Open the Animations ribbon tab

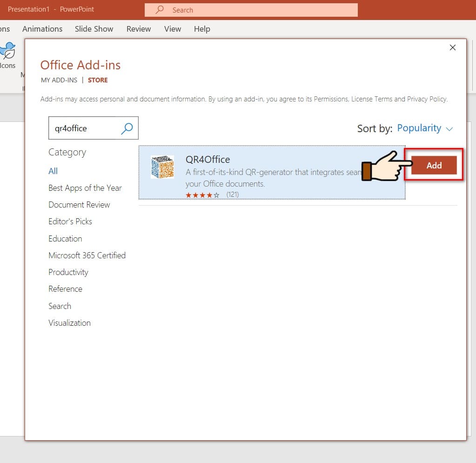tap(42, 29)
